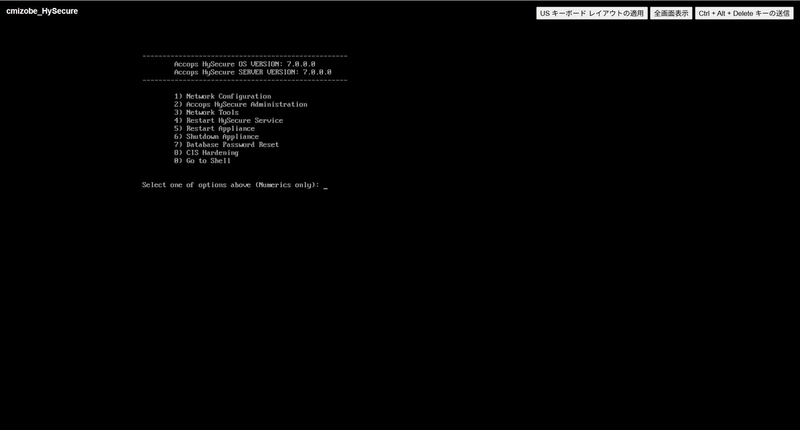Click menu line '2) Accops HySecure Administration'
800x430 pixels.
click(x=240, y=105)
